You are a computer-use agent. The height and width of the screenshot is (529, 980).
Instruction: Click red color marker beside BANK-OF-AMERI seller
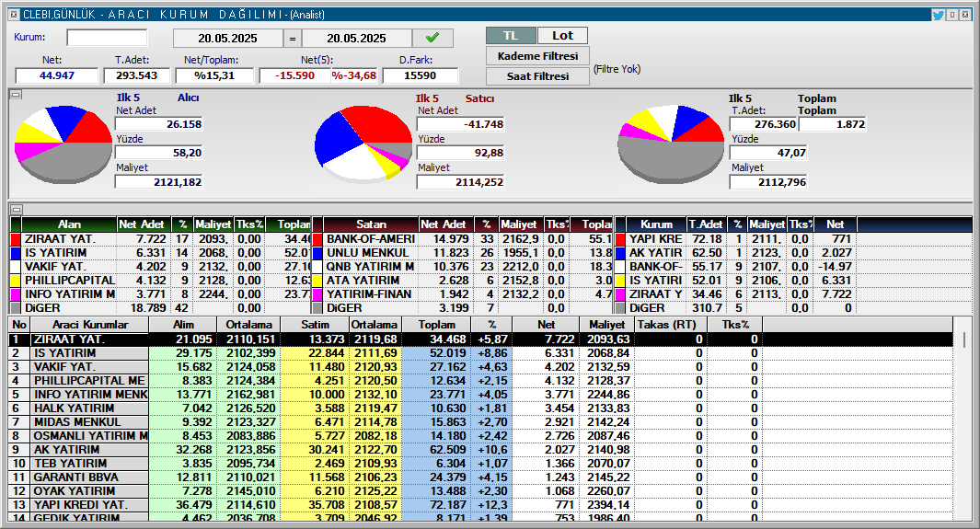(318, 239)
